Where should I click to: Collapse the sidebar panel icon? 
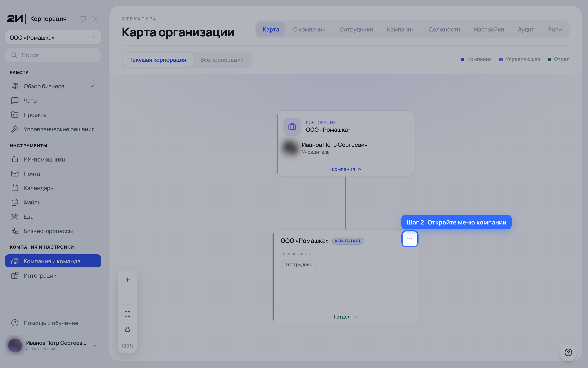[x=95, y=19]
